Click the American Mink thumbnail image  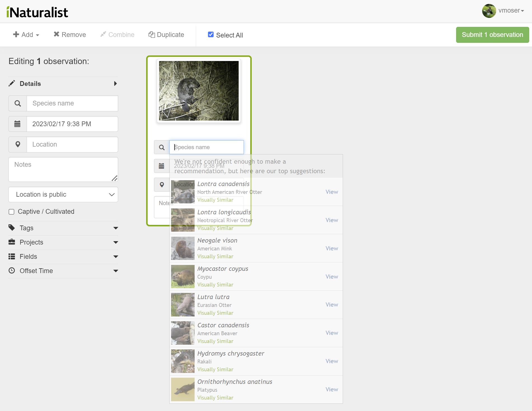(183, 248)
